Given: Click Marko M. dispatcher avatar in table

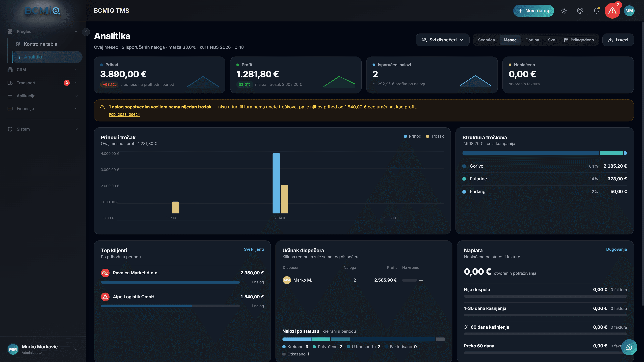Looking at the screenshot, I should tap(287, 280).
